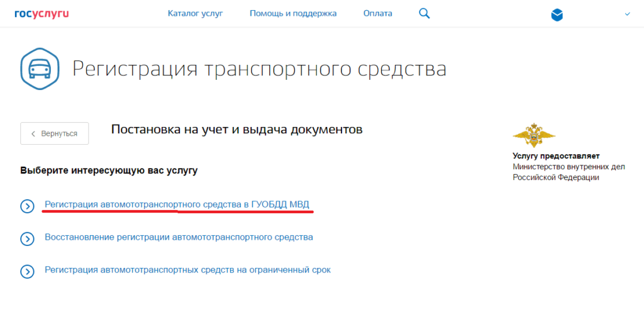Click the car registration hexagon icon

[40, 69]
